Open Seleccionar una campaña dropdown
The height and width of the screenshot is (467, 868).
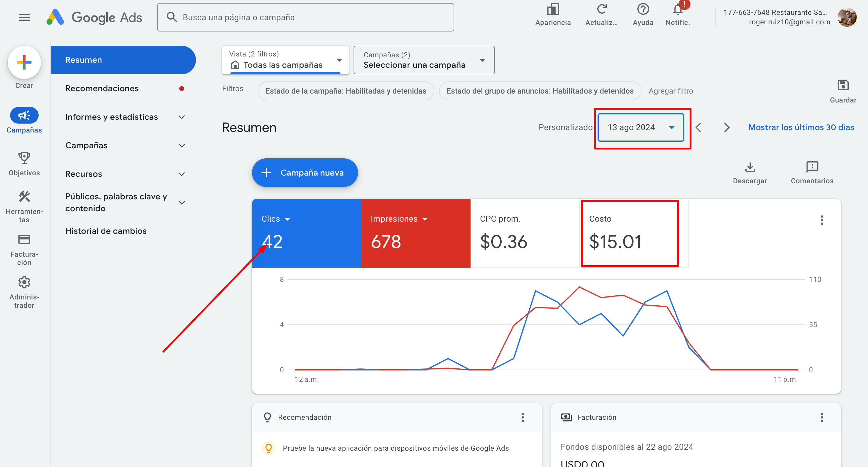pos(424,60)
